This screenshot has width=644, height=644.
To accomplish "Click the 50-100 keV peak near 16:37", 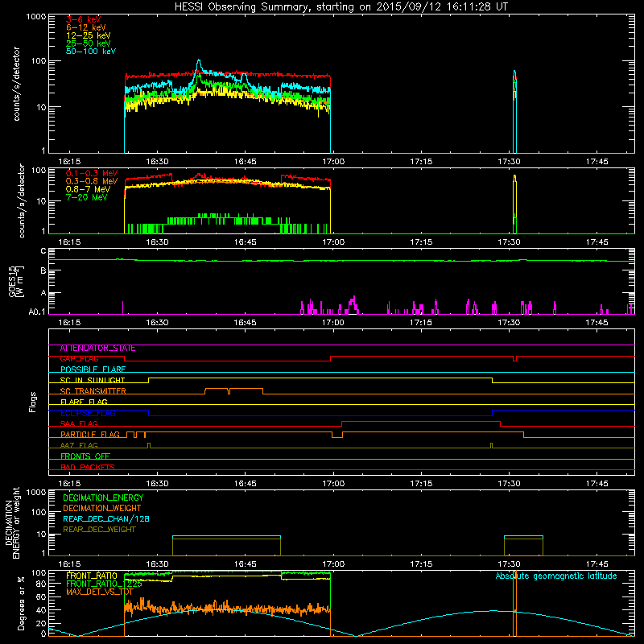I will (199, 62).
